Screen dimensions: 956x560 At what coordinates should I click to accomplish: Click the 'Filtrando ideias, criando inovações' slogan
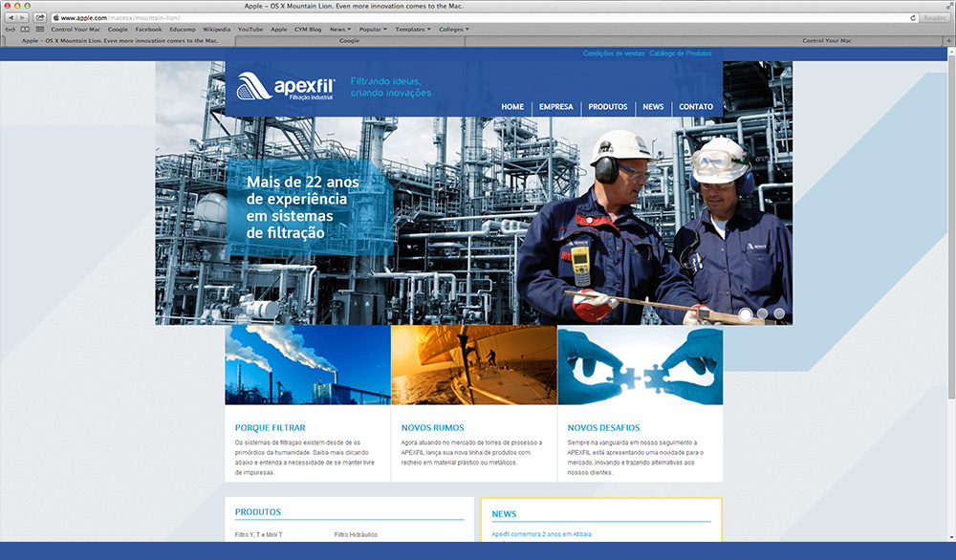pos(391,87)
